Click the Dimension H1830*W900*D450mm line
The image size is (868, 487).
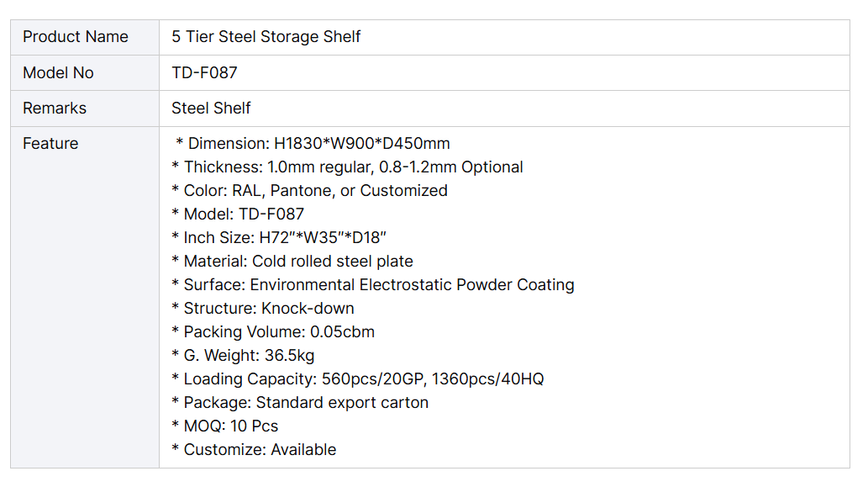[x=313, y=144]
